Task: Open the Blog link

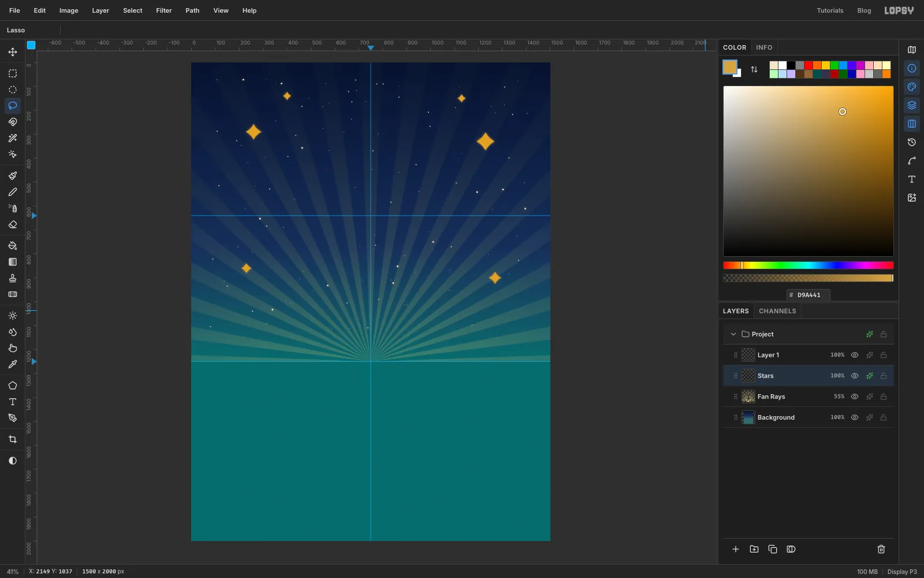Action: coord(864,10)
